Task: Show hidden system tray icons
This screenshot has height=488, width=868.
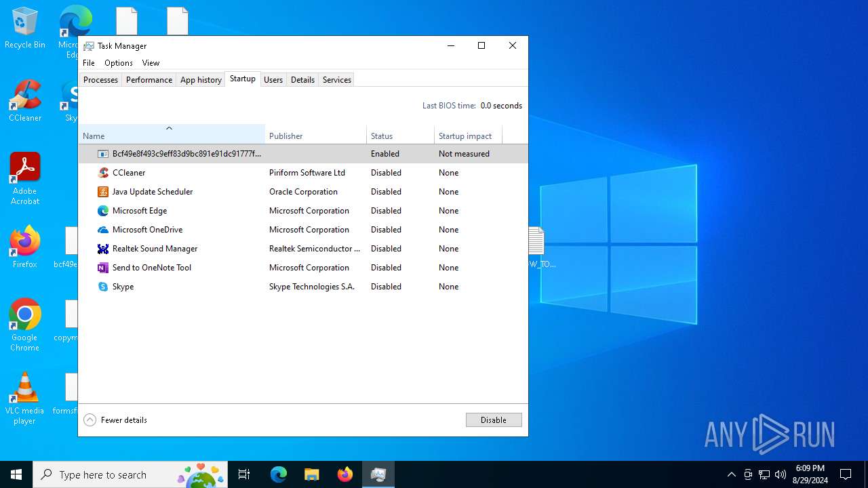Action: [731, 474]
